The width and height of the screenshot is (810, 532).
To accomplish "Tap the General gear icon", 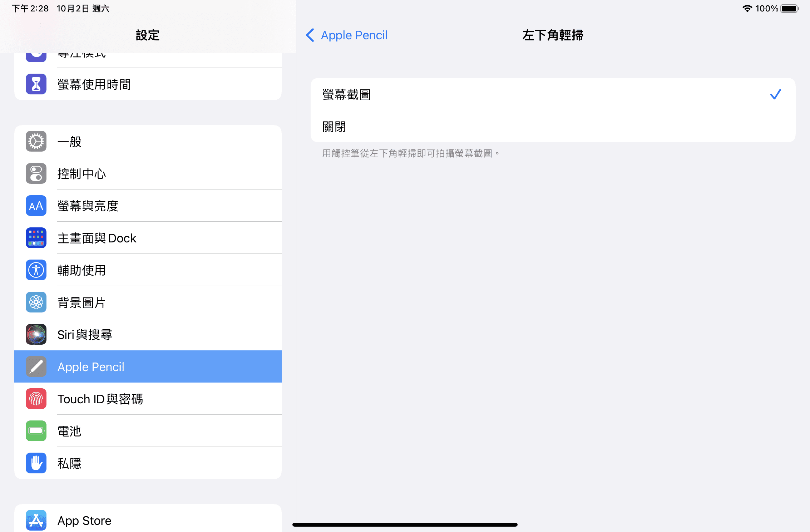I will tap(36, 141).
